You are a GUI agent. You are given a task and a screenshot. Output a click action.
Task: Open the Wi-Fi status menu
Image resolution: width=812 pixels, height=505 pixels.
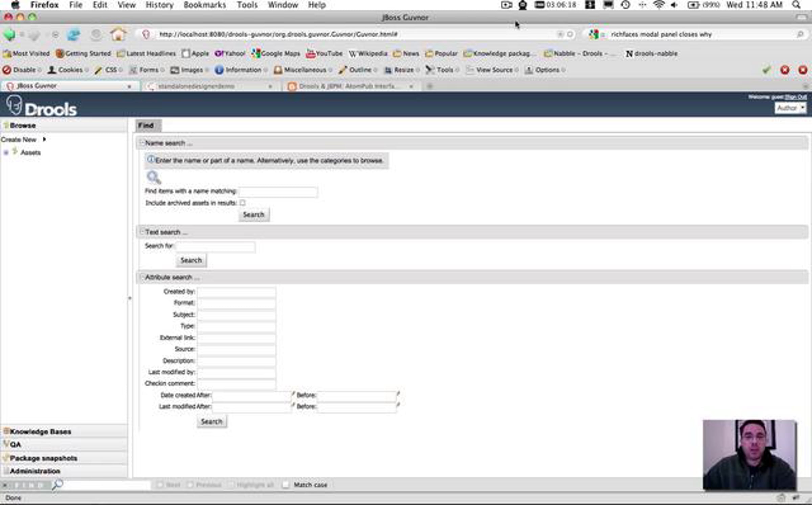659,5
